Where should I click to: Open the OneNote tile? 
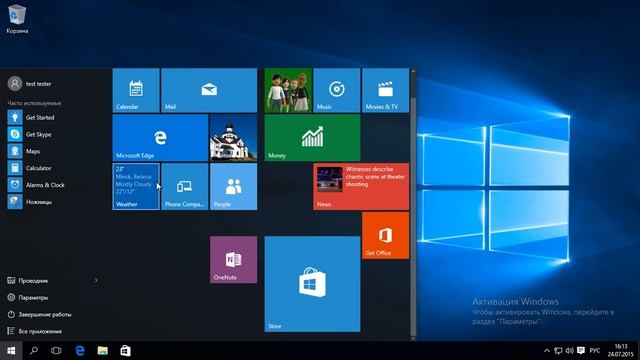click(233, 260)
